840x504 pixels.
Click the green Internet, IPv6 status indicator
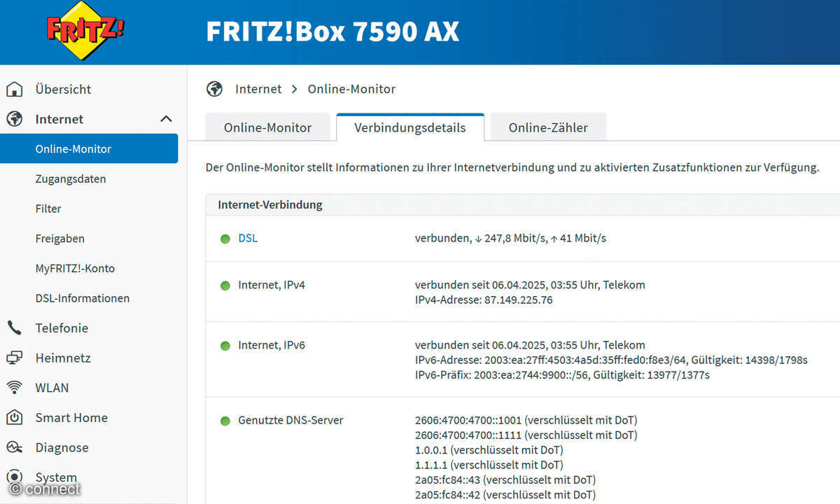225,346
